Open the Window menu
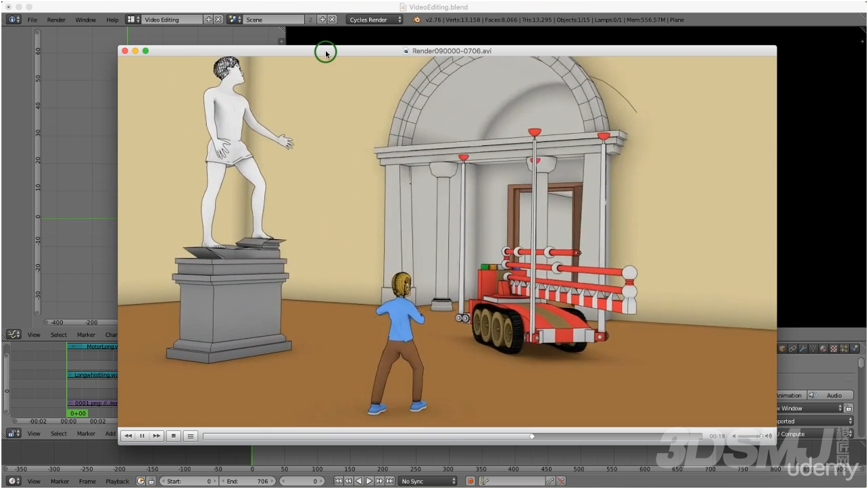The image size is (868, 489). 85,20
